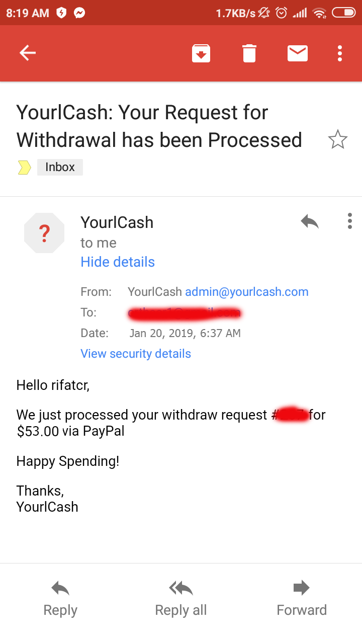Mark email as unread
The height and width of the screenshot is (644, 362).
pyautogui.click(x=298, y=53)
